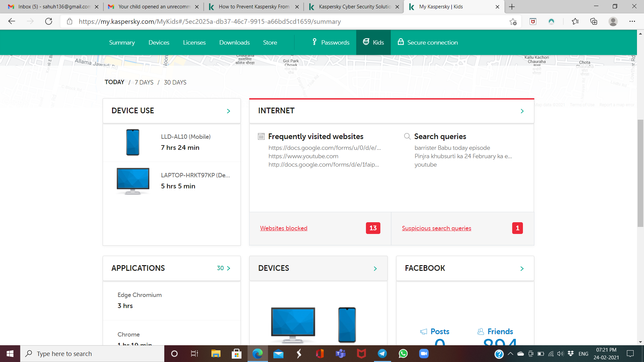Click the LLD-AL10 mobile phone icon
The height and width of the screenshot is (362, 644).
pyautogui.click(x=133, y=142)
